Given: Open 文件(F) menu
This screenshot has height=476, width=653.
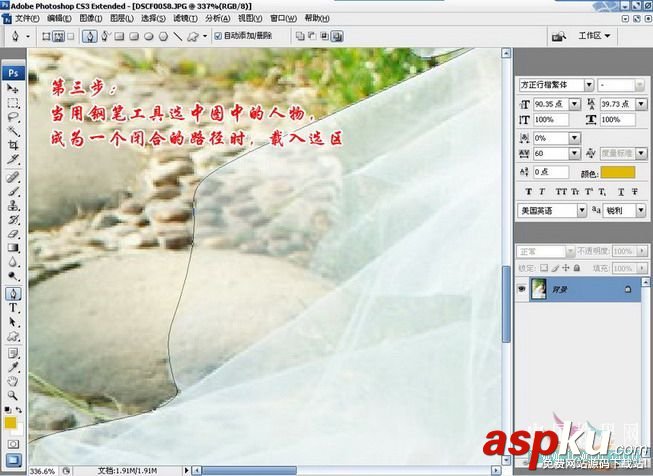Looking at the screenshot, I should [27, 18].
